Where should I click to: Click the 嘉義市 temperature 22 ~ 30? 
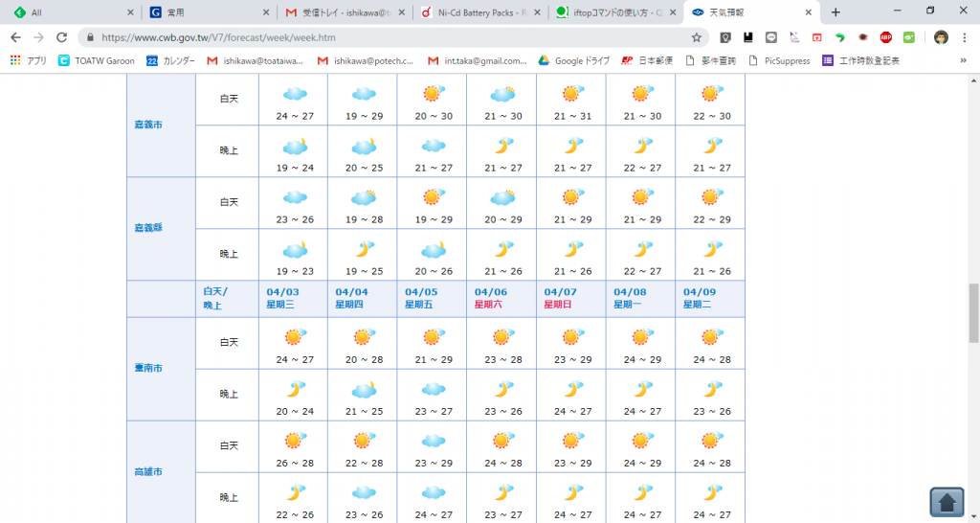pyautogui.click(x=711, y=116)
